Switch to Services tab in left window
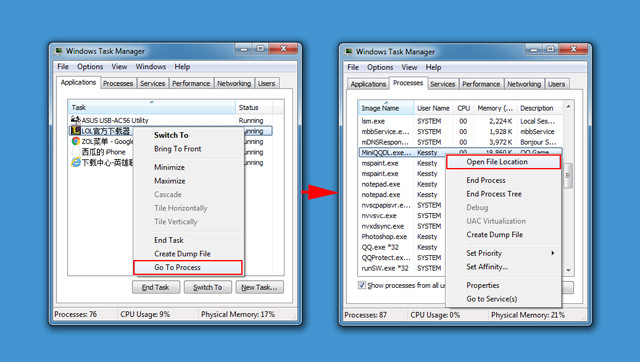 coord(153,83)
